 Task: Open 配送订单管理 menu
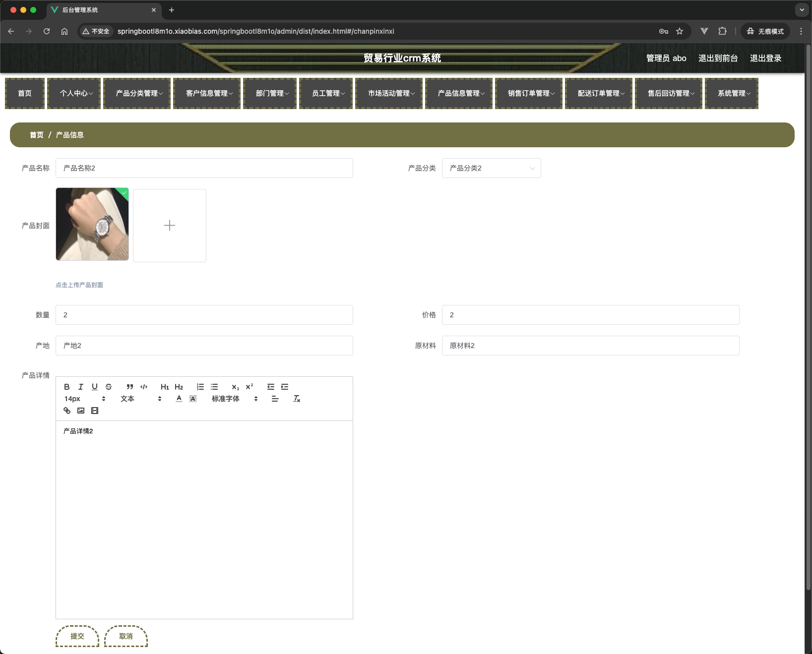coord(599,93)
